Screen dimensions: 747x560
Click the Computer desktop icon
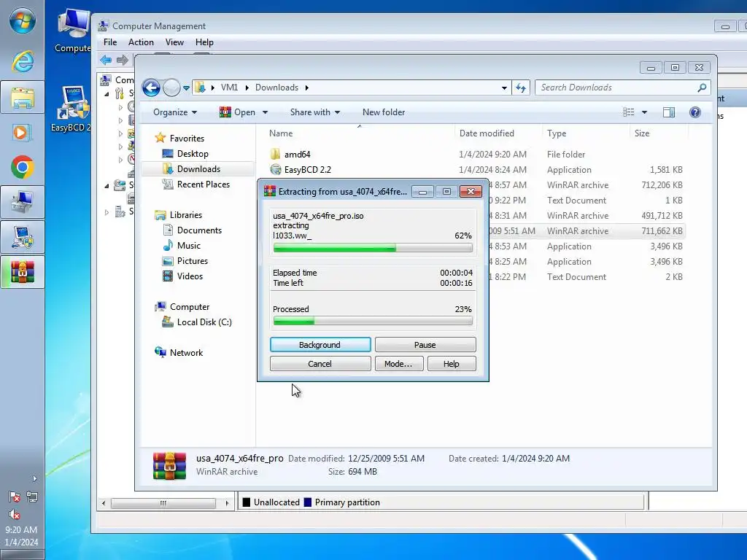(73, 31)
